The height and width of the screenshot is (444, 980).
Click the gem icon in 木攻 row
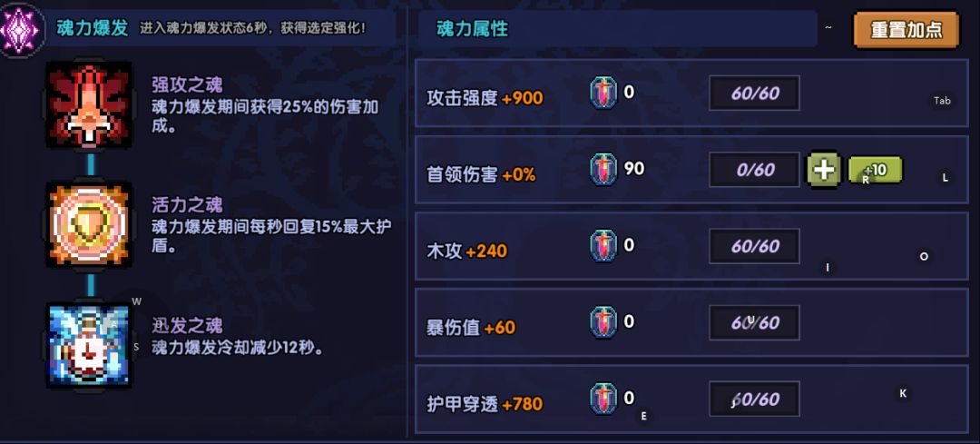pos(603,246)
